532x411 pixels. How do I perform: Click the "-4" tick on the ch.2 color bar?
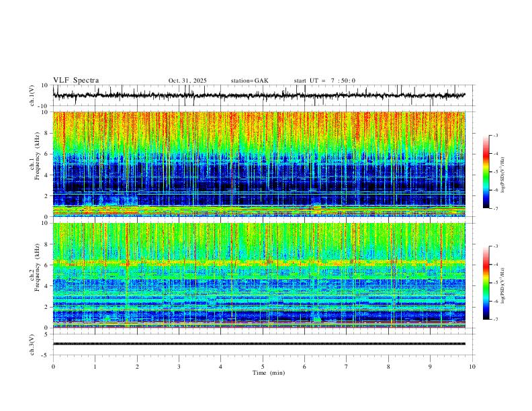495,265
